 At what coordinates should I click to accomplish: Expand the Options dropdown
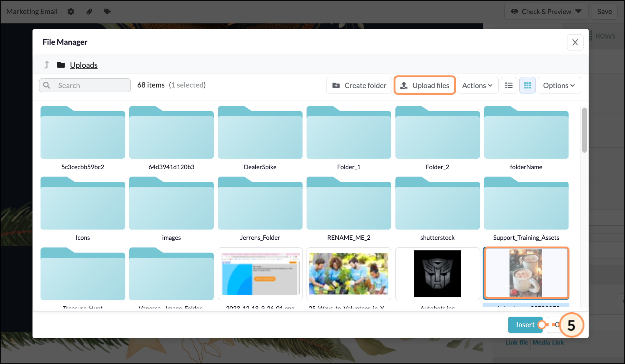coord(559,85)
